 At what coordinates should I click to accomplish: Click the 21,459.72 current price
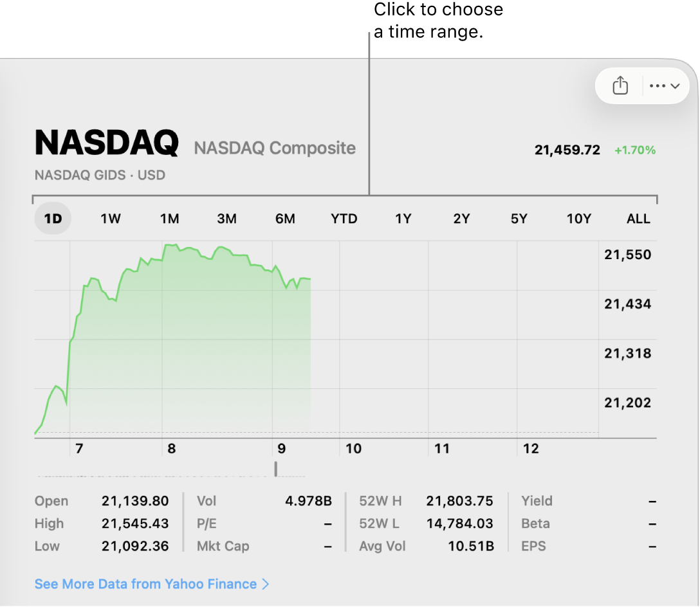(x=567, y=150)
